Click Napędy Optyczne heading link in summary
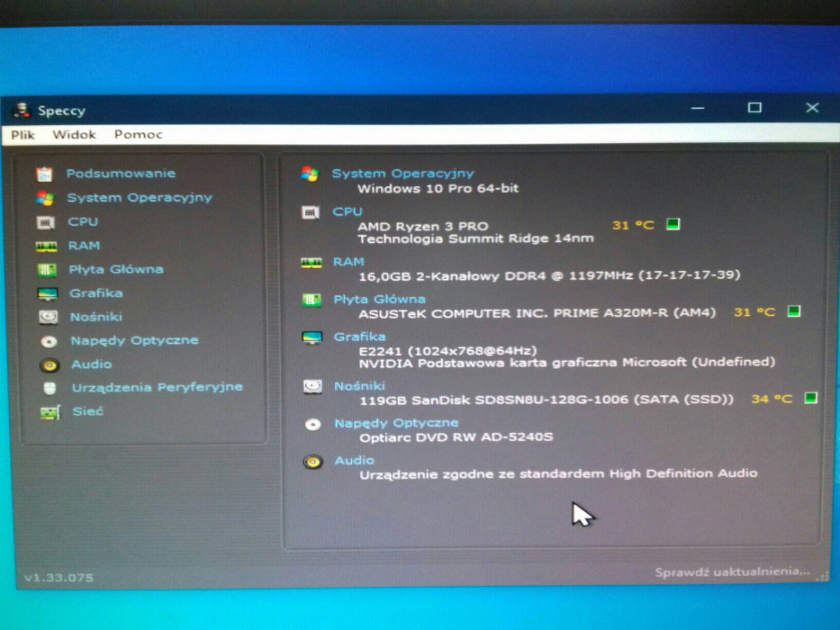This screenshot has width=840, height=630. 396,423
